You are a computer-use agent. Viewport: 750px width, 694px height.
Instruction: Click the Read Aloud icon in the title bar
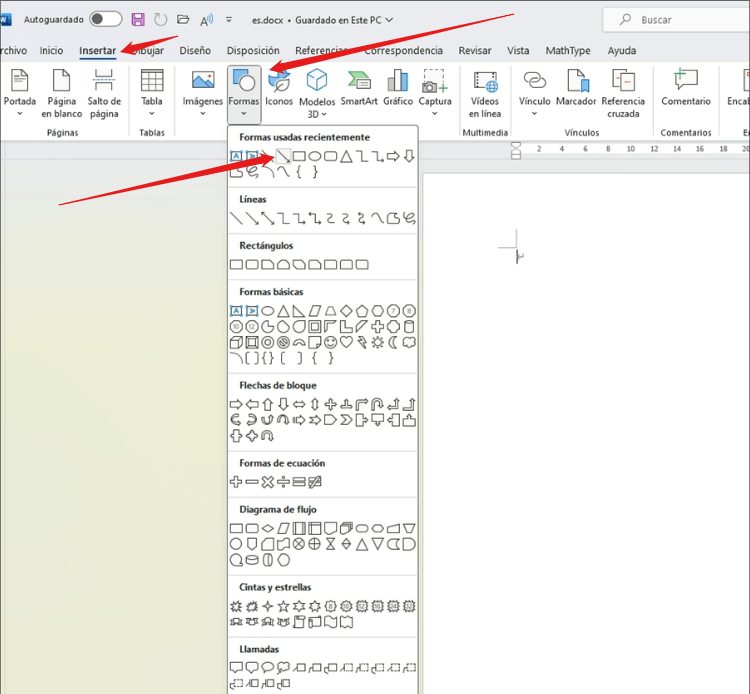click(x=206, y=20)
